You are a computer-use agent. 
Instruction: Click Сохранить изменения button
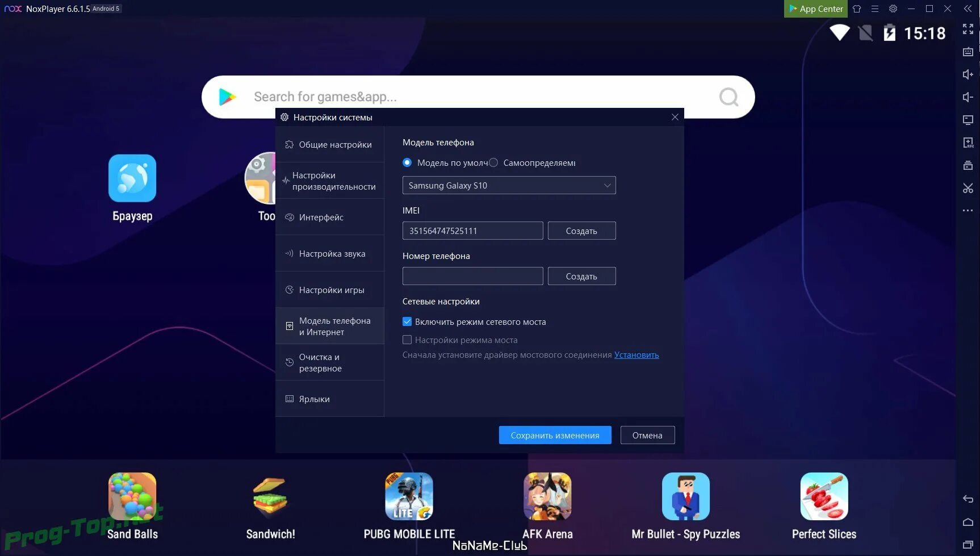tap(555, 436)
